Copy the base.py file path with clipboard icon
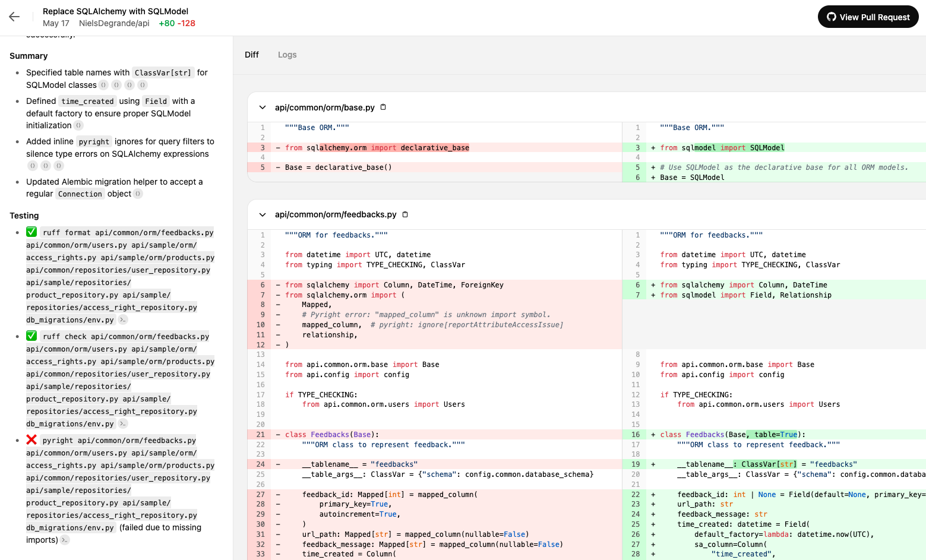 pyautogui.click(x=383, y=107)
